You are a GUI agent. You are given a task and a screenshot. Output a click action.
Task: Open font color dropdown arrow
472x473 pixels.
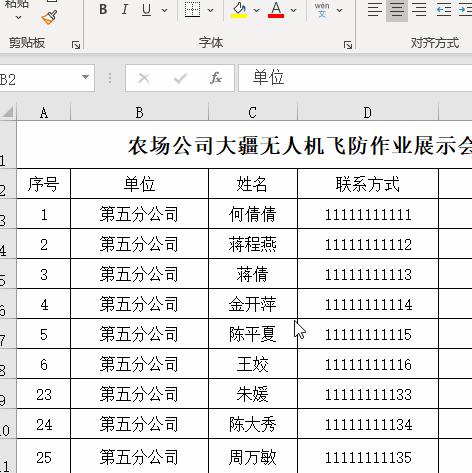coord(293,10)
